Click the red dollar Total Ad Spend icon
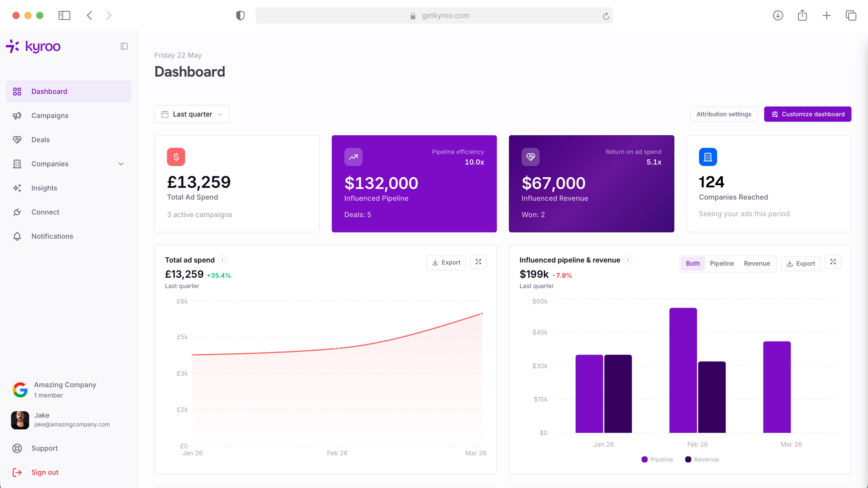868x488 pixels. point(176,157)
